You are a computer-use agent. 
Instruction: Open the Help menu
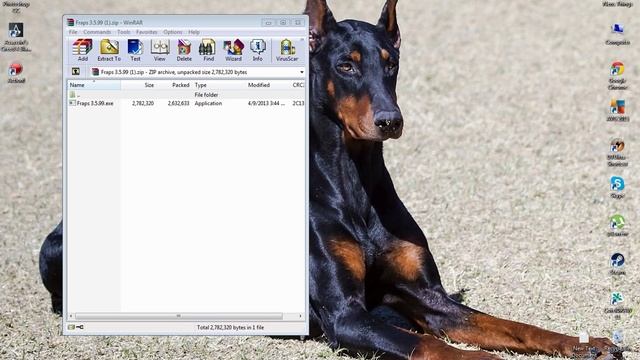pos(194,32)
